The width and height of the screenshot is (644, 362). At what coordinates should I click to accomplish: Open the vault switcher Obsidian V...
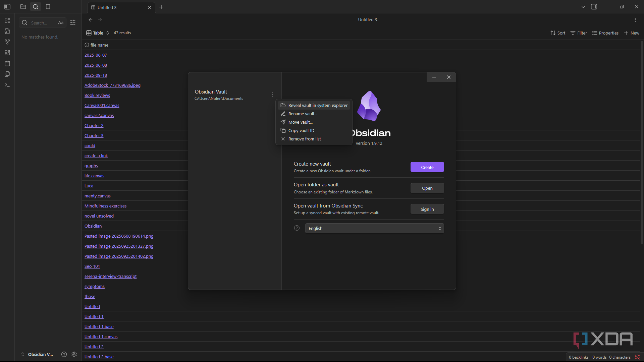click(37, 354)
